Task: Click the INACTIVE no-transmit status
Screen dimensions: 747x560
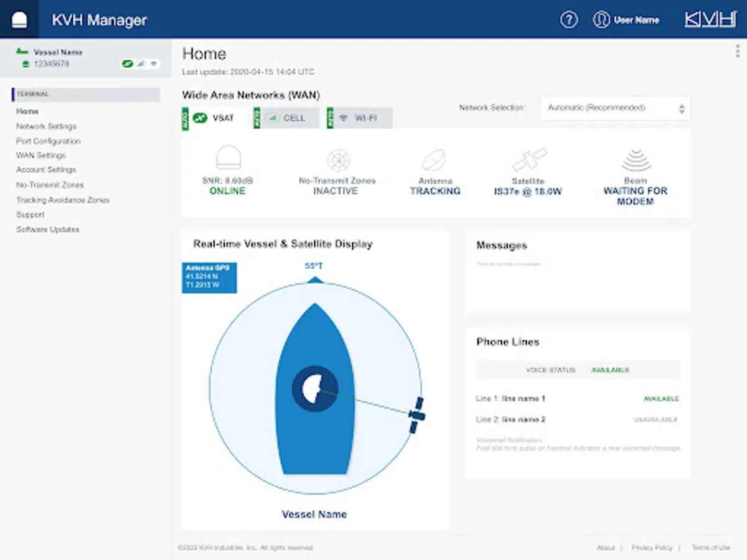Action: click(336, 191)
